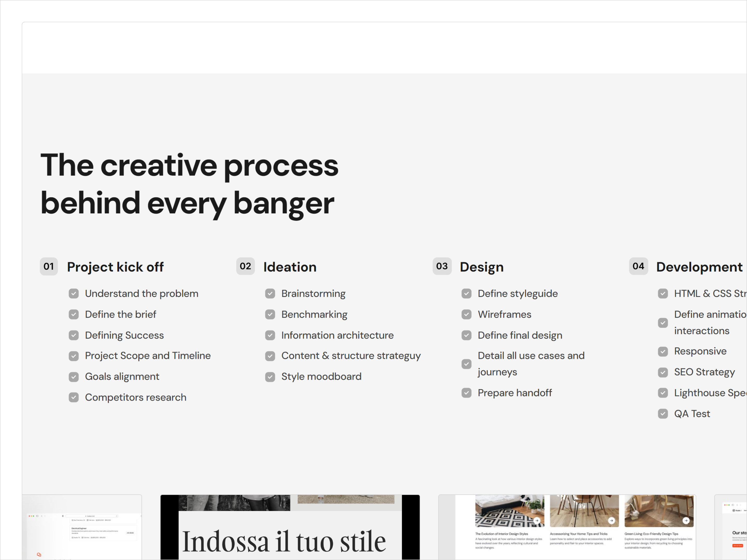Select the Design section heading
The height and width of the screenshot is (560, 747).
482,267
